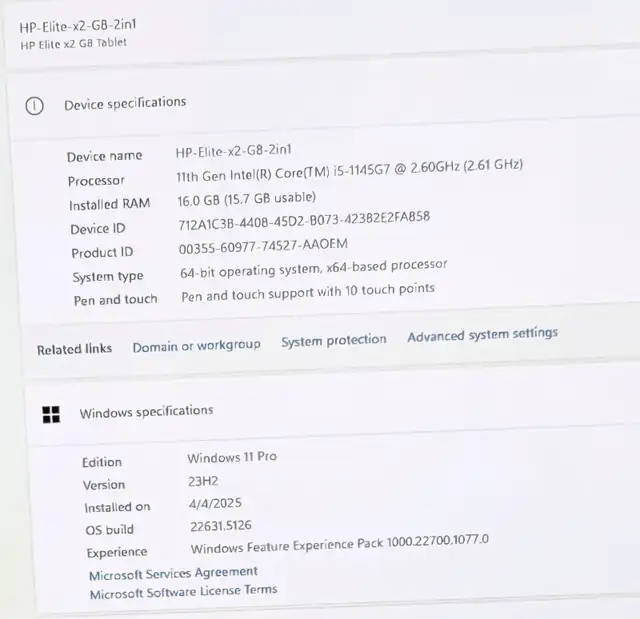Select the header title HP-Elite-x2-G8-2in1

[78, 26]
